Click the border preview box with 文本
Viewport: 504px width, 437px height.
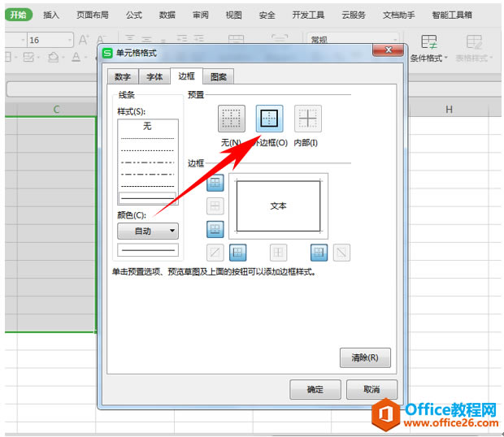point(278,206)
